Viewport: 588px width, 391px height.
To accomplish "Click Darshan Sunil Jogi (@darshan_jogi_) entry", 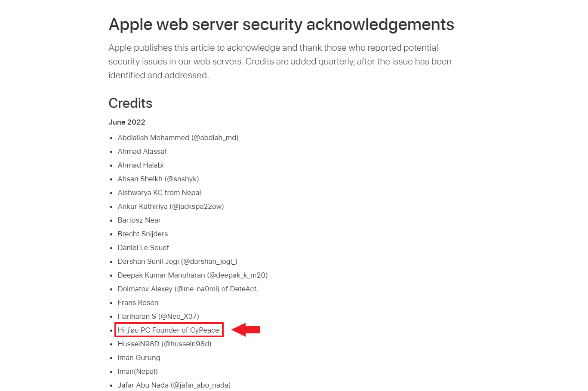I will click(178, 261).
